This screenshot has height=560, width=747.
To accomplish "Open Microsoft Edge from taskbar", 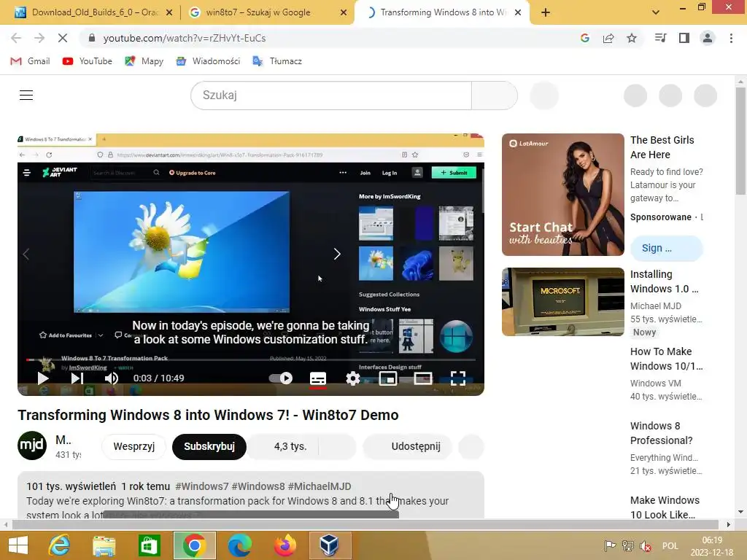I will click(239, 545).
